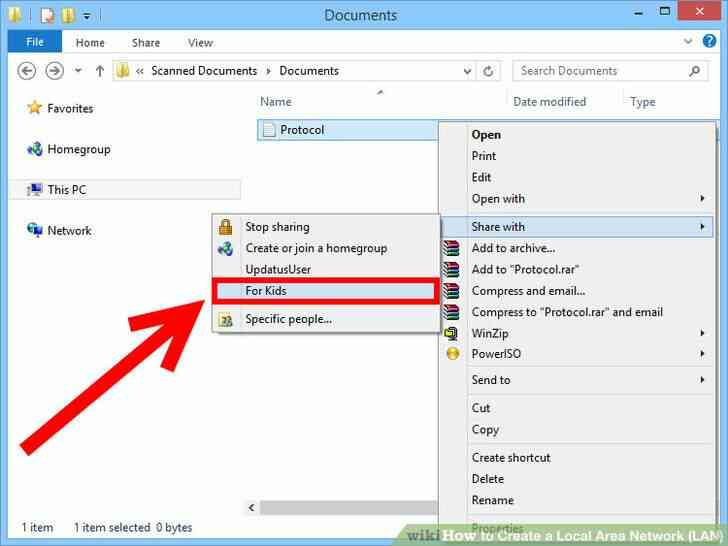
Task: Choose Print from the context menu
Action: [x=484, y=156]
